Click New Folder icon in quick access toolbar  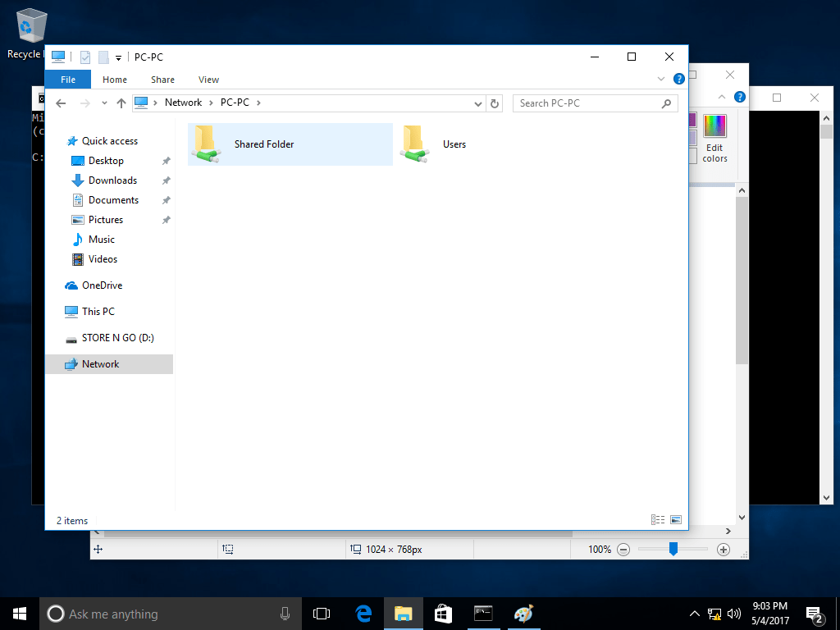tap(103, 57)
